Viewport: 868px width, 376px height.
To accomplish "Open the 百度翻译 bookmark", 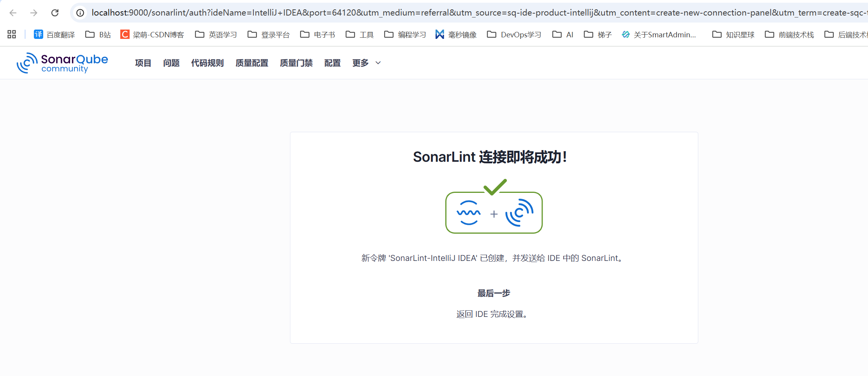I will tap(54, 35).
